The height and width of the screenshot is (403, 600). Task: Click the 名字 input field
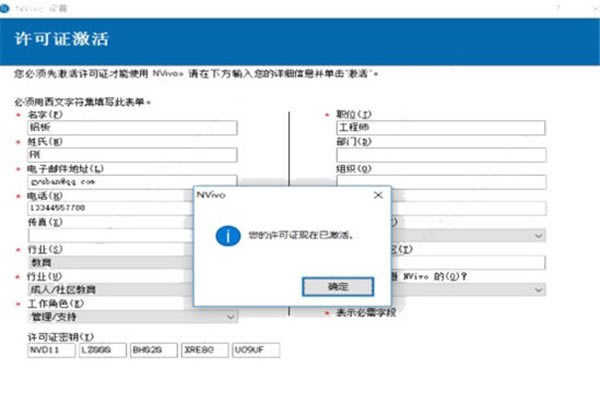132,127
